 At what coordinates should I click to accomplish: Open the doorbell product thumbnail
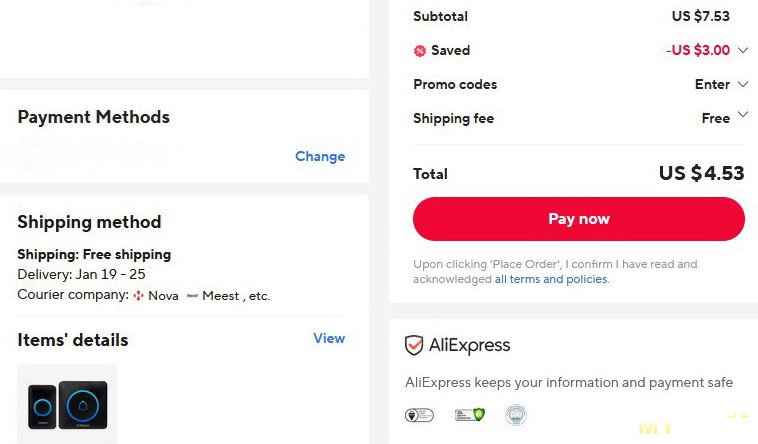tap(67, 405)
